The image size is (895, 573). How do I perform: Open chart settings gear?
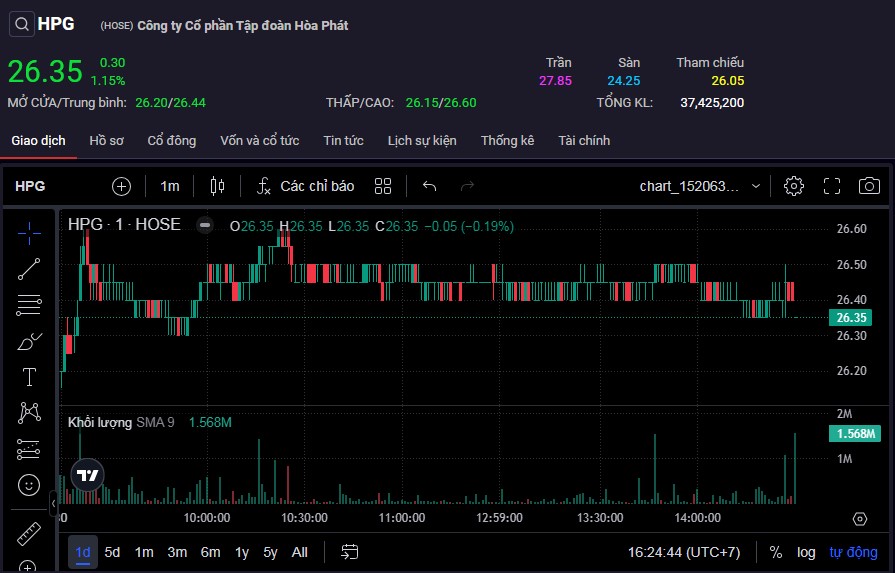click(794, 186)
